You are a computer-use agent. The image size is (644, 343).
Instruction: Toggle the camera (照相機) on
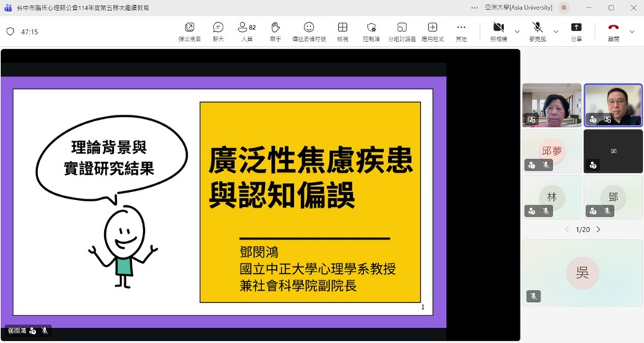point(498,31)
